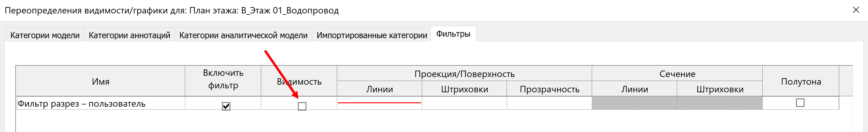The height and width of the screenshot is (132, 868).
Task: Select the Импортированные категории tab
Action: [372, 35]
